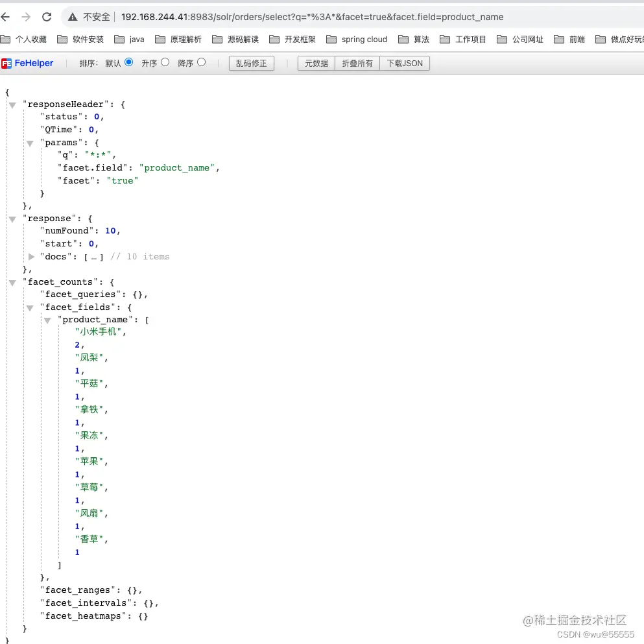Collapse the facet_fields node

click(x=30, y=308)
